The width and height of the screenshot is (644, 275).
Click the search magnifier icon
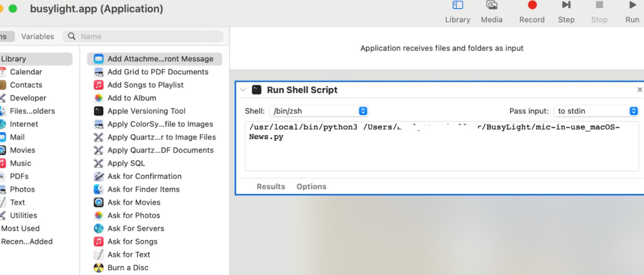point(72,36)
